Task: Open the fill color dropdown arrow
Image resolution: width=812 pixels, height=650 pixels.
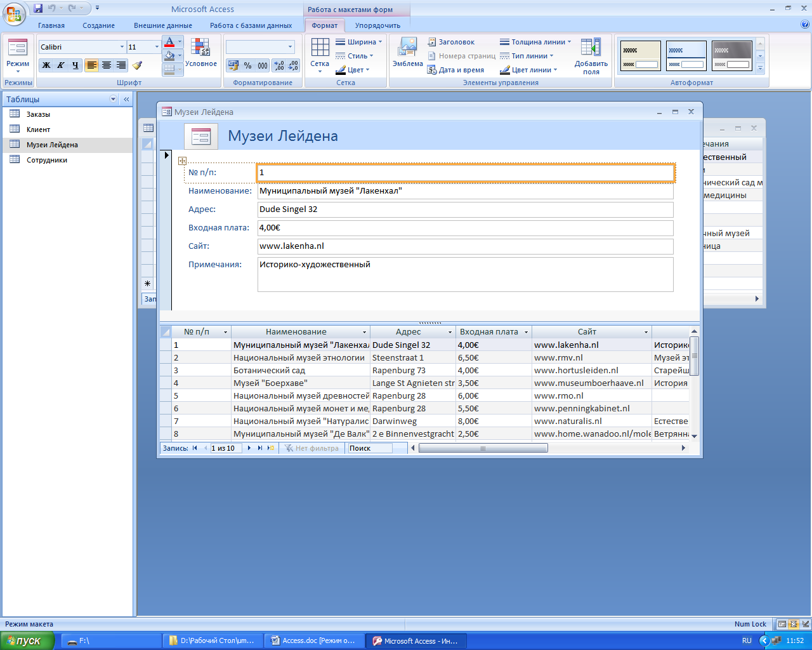Action: click(180, 56)
